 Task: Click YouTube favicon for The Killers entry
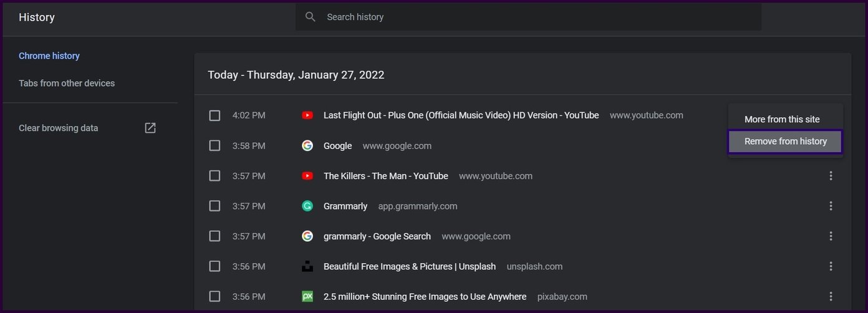(307, 176)
